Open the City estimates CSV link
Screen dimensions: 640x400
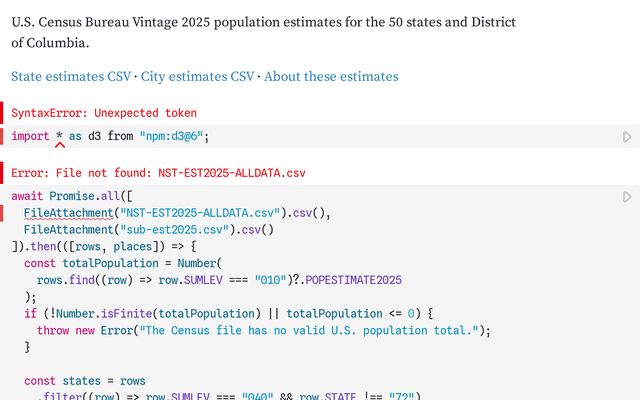coord(198,76)
